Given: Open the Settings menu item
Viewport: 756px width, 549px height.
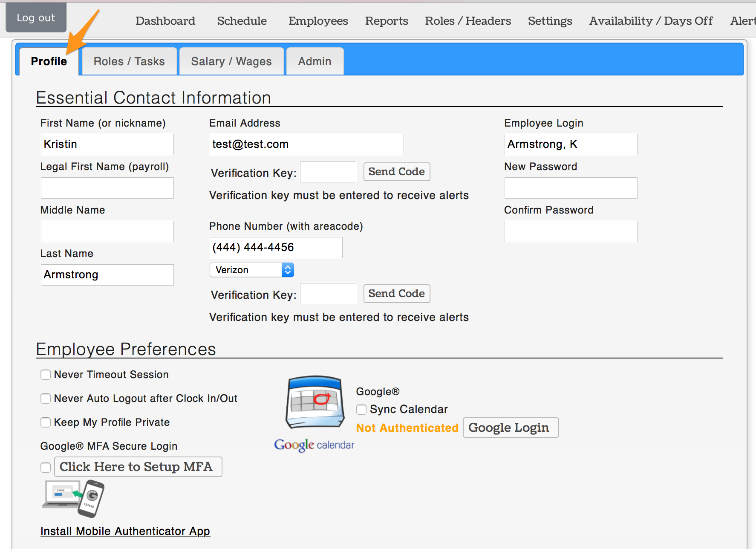Looking at the screenshot, I should click(550, 21).
